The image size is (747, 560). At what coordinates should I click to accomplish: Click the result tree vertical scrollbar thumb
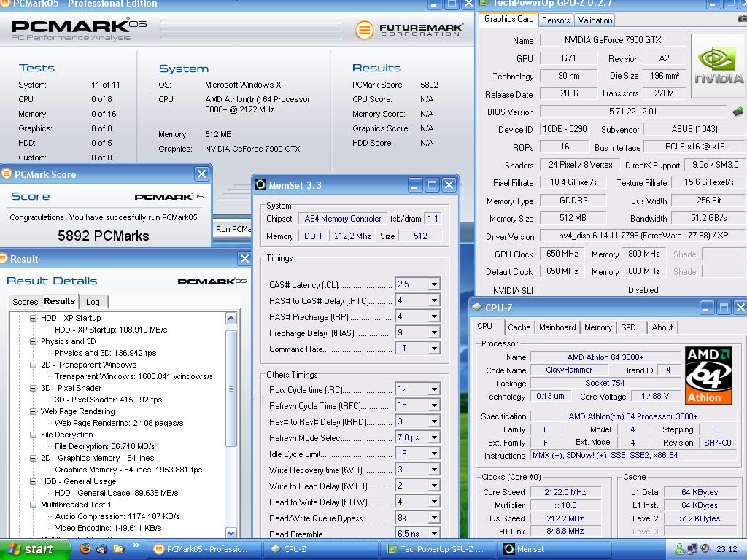click(x=231, y=388)
